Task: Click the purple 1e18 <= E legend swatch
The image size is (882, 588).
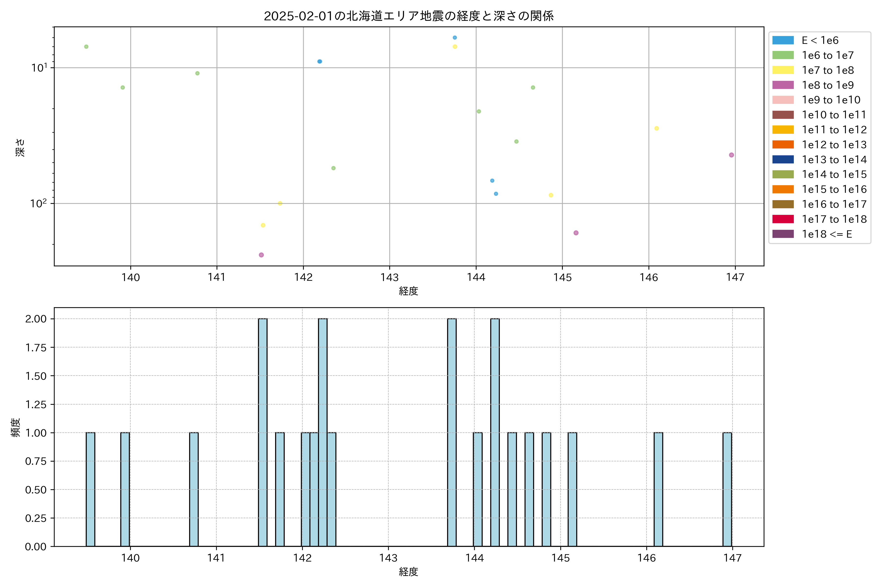Action: (783, 234)
